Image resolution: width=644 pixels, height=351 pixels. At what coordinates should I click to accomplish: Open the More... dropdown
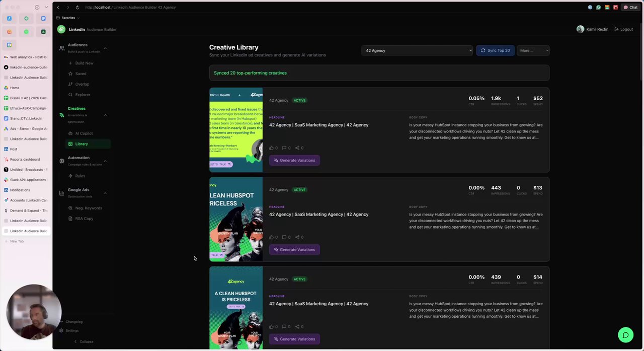coord(533,50)
